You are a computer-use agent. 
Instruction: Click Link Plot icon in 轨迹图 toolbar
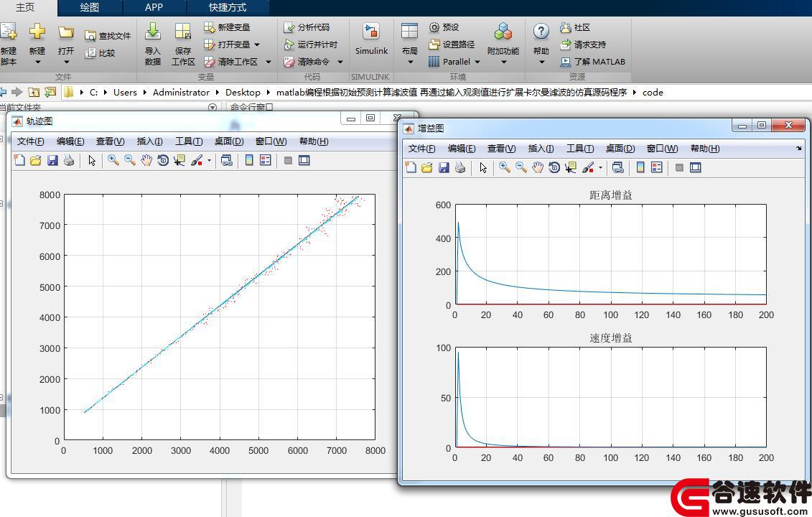click(x=226, y=161)
